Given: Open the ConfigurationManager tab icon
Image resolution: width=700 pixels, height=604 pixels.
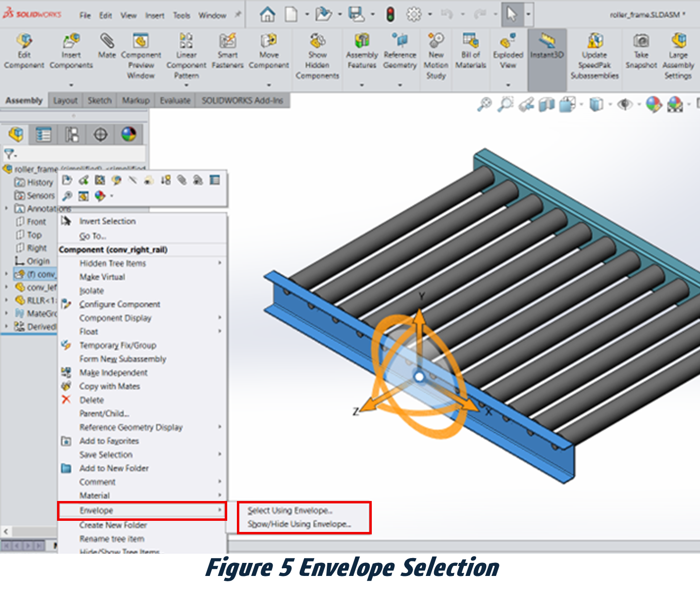Looking at the screenshot, I should click(x=72, y=134).
